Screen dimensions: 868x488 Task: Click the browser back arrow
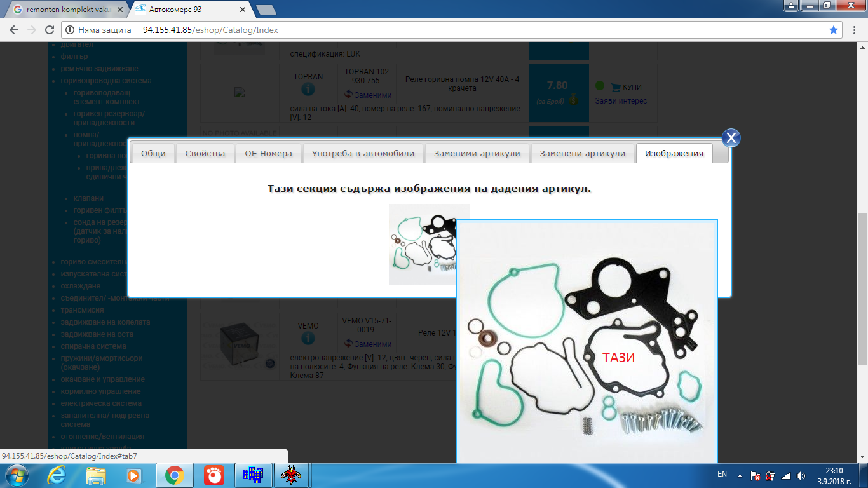coord(14,30)
